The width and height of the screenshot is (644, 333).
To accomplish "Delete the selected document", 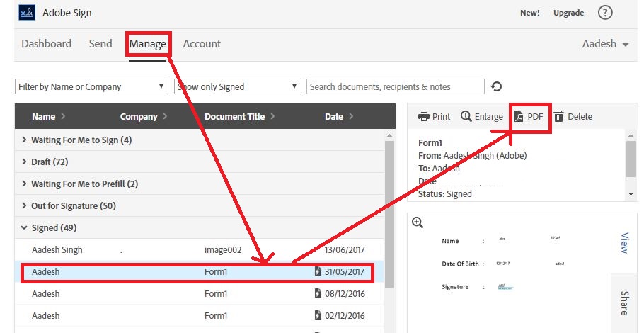I will click(x=573, y=116).
